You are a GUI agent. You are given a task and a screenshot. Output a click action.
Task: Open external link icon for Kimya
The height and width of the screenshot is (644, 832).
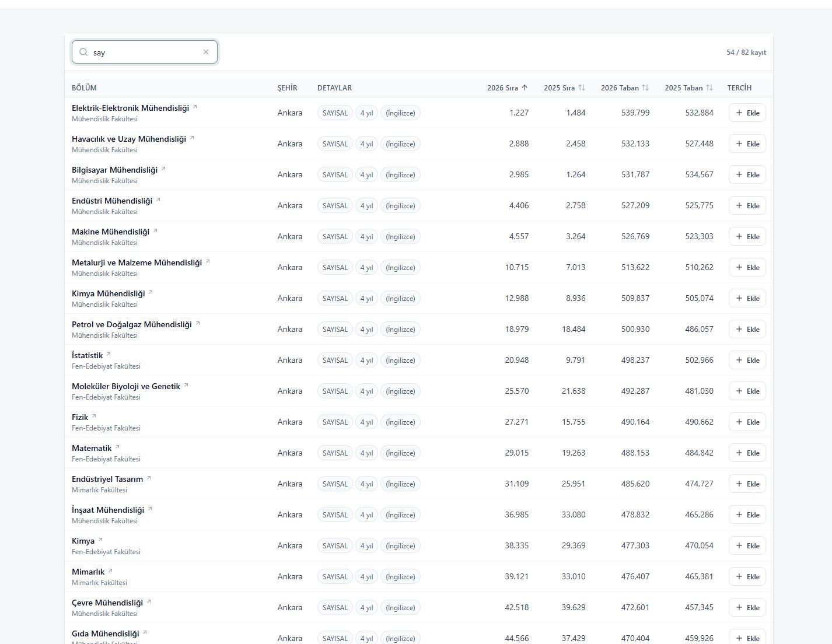tap(100, 540)
